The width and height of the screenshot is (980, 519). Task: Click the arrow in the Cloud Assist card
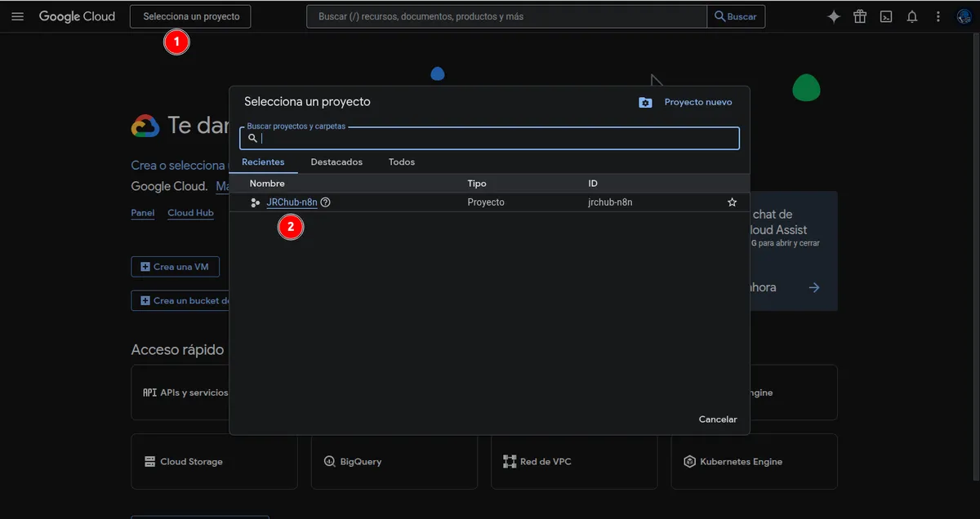813,287
